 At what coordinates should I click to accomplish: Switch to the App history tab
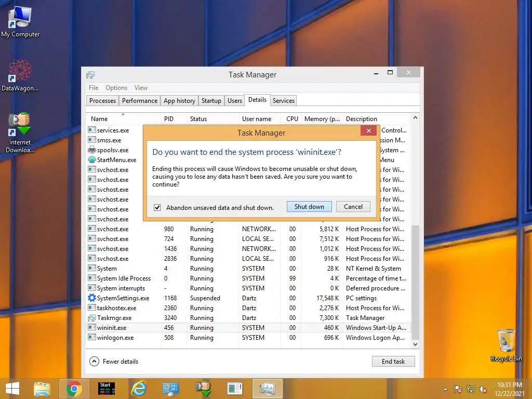point(179,101)
